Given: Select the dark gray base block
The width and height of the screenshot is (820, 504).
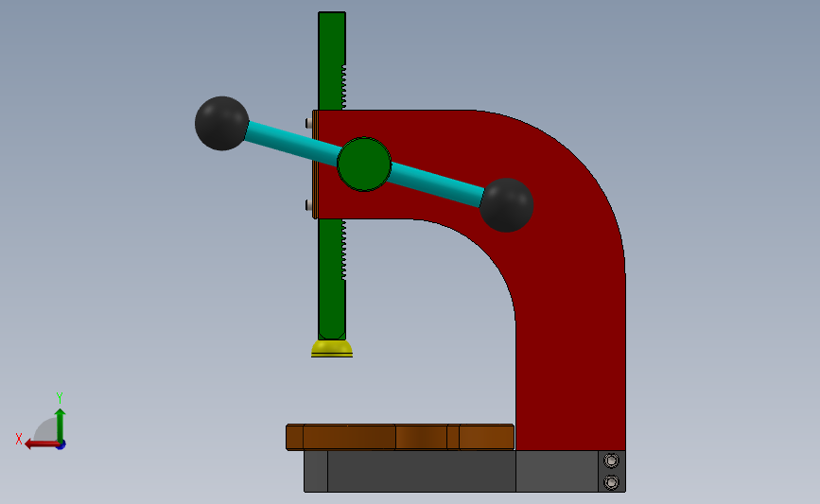Looking at the screenshot, I should click(464, 471).
